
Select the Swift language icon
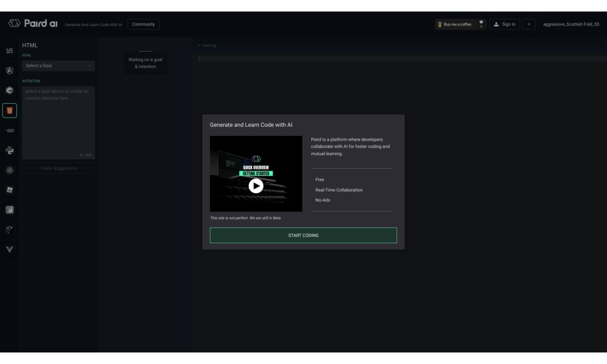click(x=10, y=210)
